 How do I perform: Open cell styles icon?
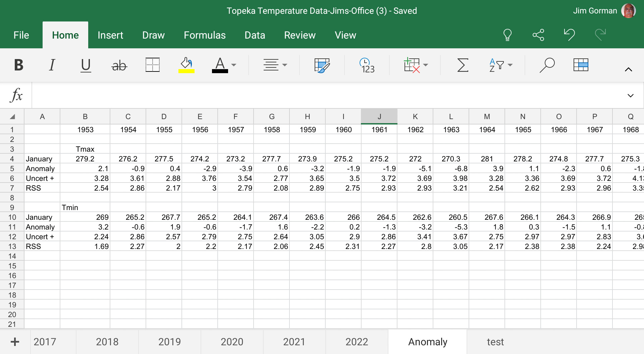click(x=322, y=65)
